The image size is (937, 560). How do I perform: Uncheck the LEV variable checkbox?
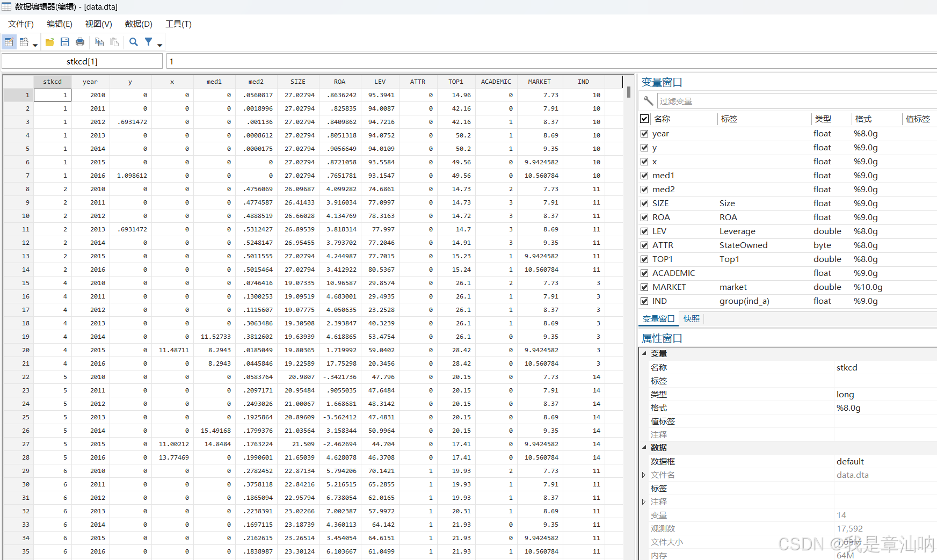tap(644, 231)
